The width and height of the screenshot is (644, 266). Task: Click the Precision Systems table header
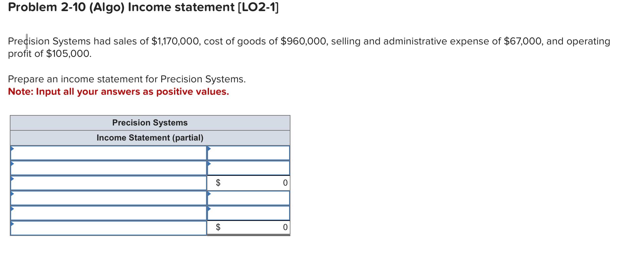tap(150, 123)
